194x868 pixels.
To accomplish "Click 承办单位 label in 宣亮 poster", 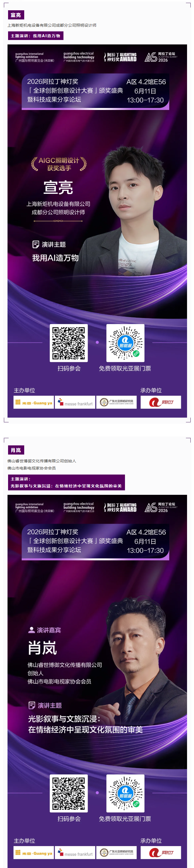I will tap(151, 390).
